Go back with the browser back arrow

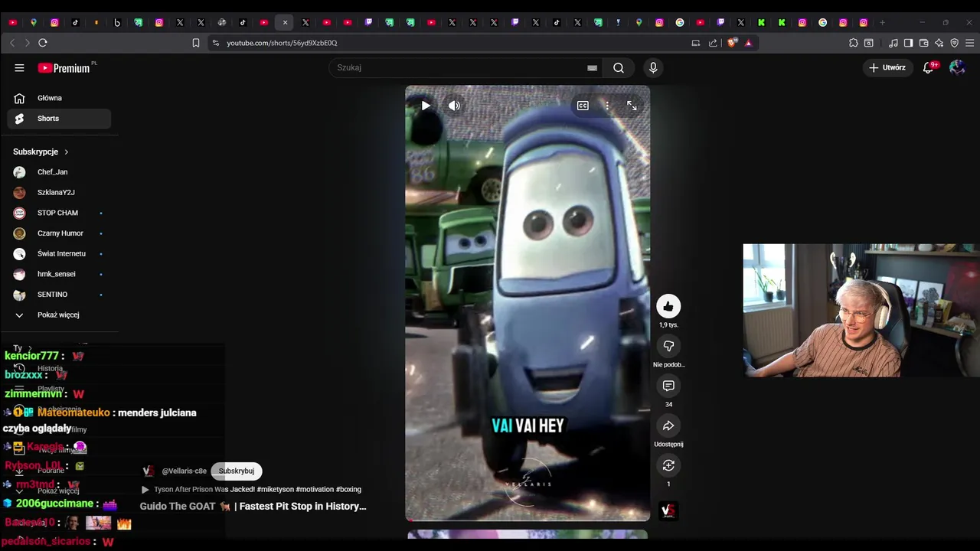click(12, 43)
